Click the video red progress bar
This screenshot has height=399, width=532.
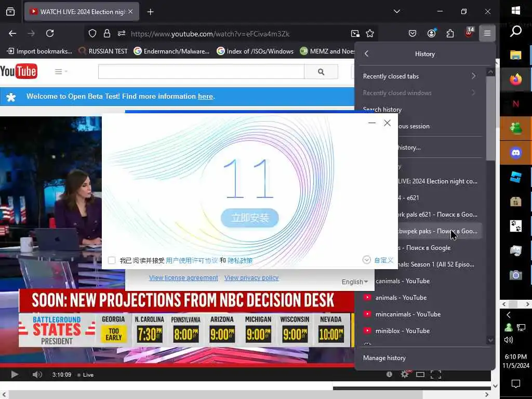coord(177,365)
